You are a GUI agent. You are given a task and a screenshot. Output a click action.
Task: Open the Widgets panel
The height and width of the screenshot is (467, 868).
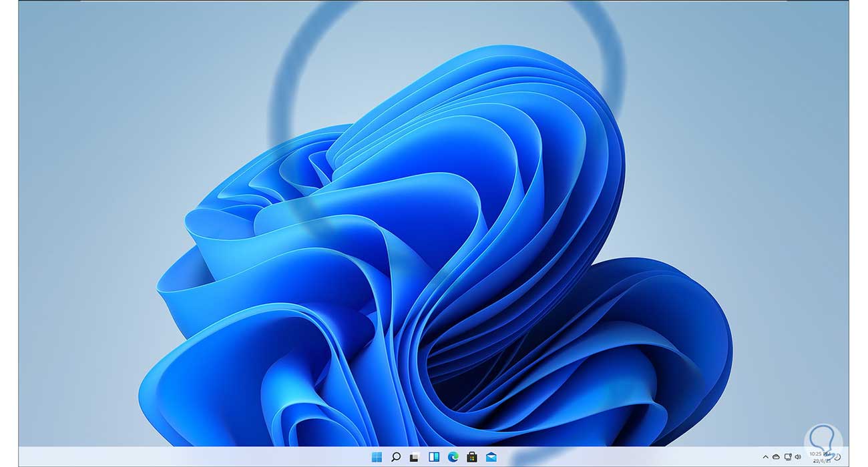(x=434, y=457)
